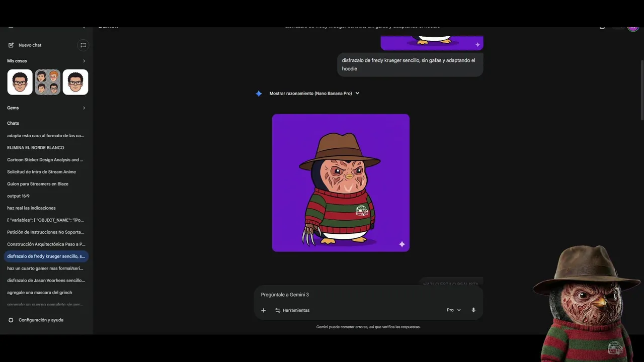Image resolution: width=644 pixels, height=362 pixels.
Task: Click the Mis cosas heading label
Action: pyautogui.click(x=17, y=61)
